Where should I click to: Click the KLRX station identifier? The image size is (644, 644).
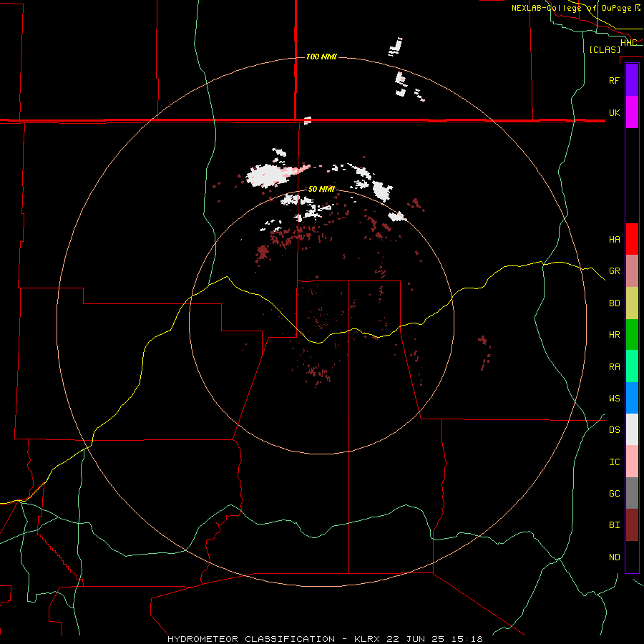click(x=369, y=639)
